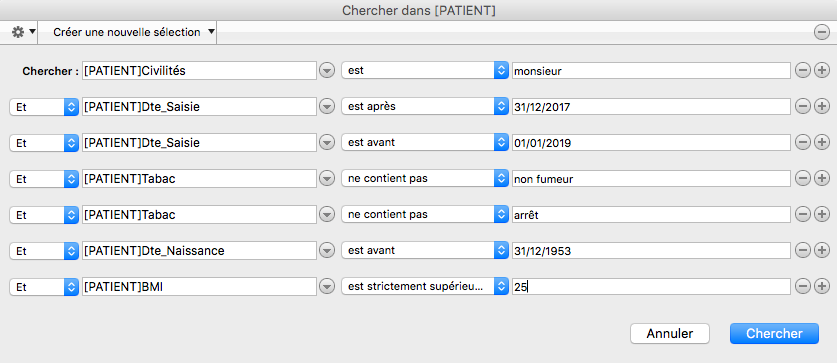Remove the 'non fumeur' Tabac criterion
The width and height of the screenshot is (837, 363).
point(802,179)
